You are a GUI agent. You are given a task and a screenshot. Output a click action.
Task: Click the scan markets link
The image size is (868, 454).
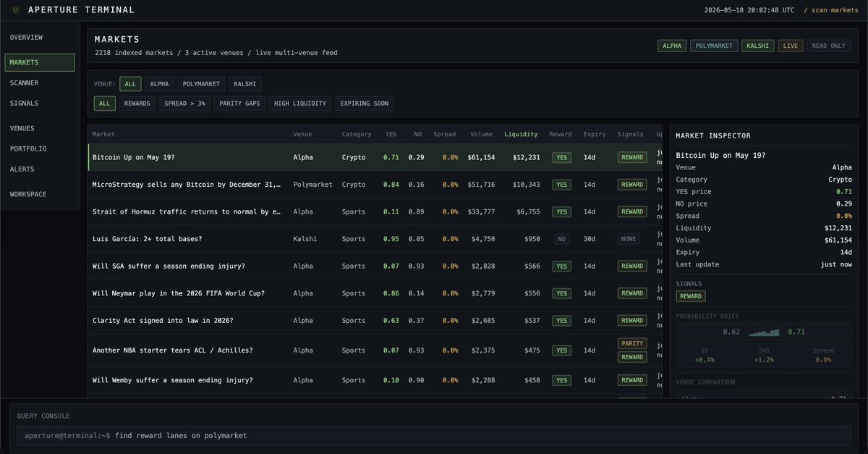pos(830,10)
